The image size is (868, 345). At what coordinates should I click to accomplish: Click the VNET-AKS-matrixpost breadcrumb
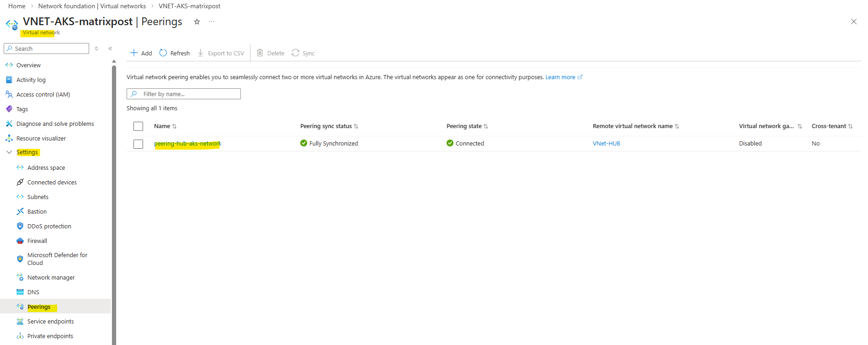(x=189, y=6)
